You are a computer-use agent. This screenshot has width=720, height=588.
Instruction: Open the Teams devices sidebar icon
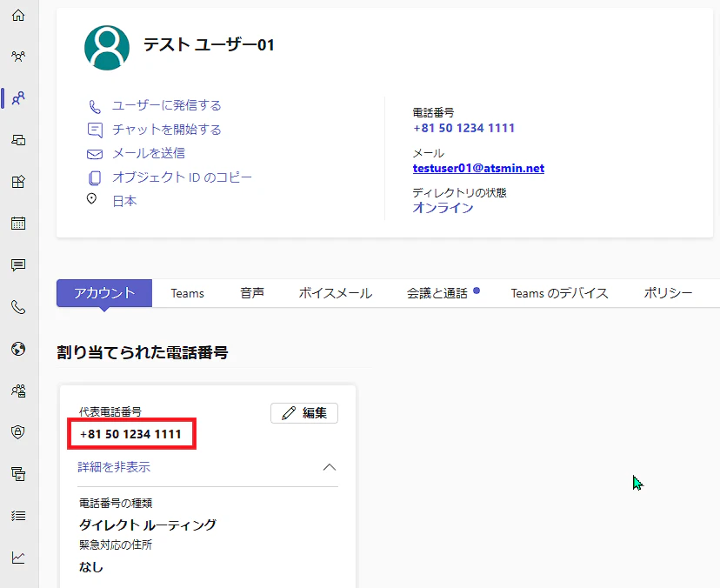click(18, 140)
